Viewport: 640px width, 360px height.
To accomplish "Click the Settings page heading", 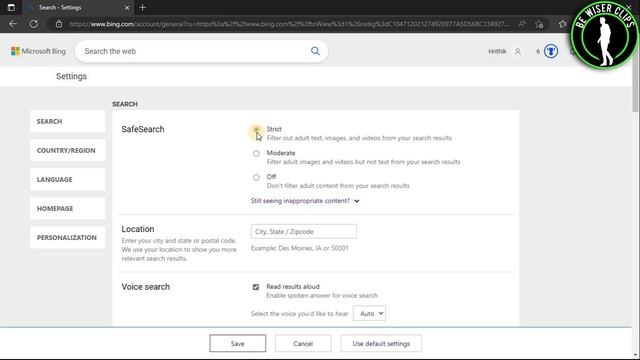I will tap(71, 76).
